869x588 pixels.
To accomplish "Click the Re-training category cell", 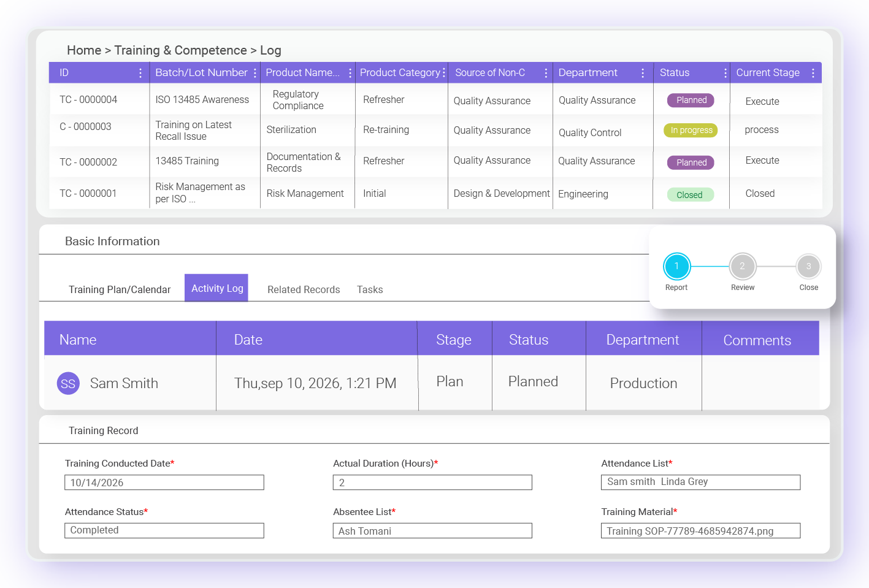I will (x=386, y=129).
